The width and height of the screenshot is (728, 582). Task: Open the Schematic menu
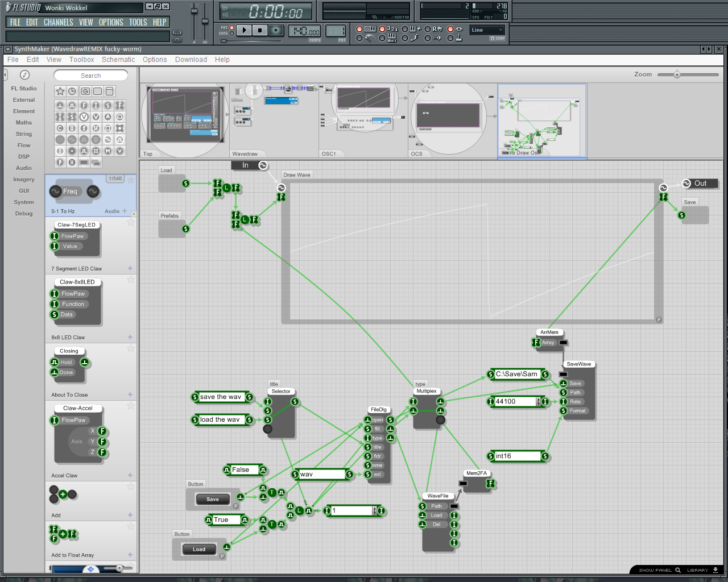pyautogui.click(x=118, y=60)
